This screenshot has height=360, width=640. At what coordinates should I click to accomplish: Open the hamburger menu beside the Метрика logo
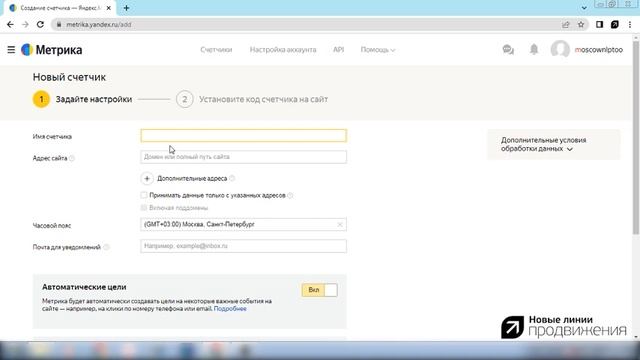11,50
